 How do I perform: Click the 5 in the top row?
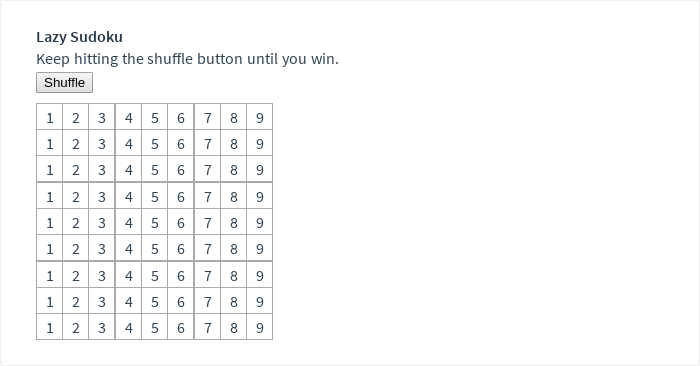tap(154, 117)
